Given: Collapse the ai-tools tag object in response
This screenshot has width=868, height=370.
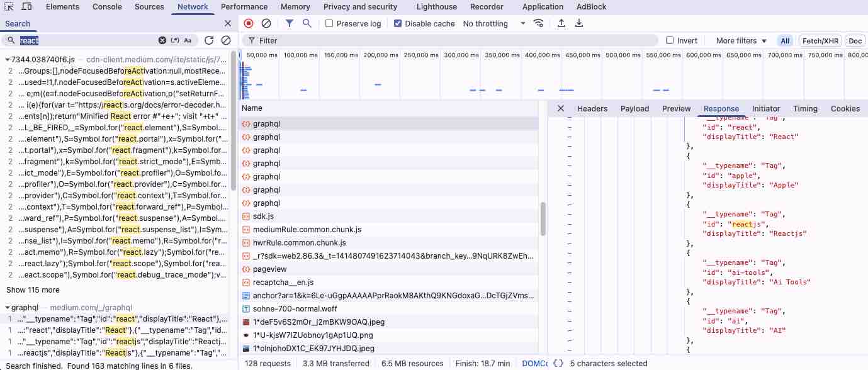Looking at the screenshot, I should tap(570, 253).
